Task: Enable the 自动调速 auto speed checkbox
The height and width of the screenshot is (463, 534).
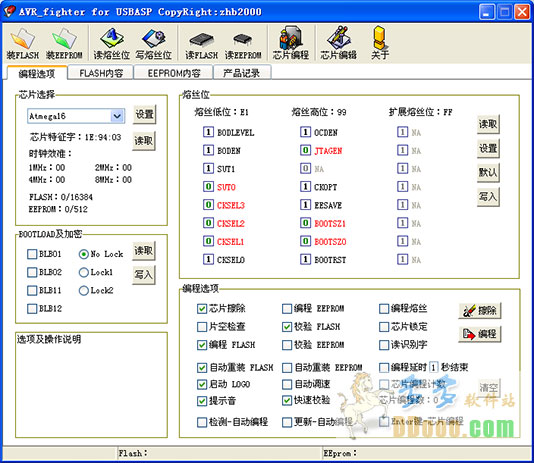Action: click(287, 384)
